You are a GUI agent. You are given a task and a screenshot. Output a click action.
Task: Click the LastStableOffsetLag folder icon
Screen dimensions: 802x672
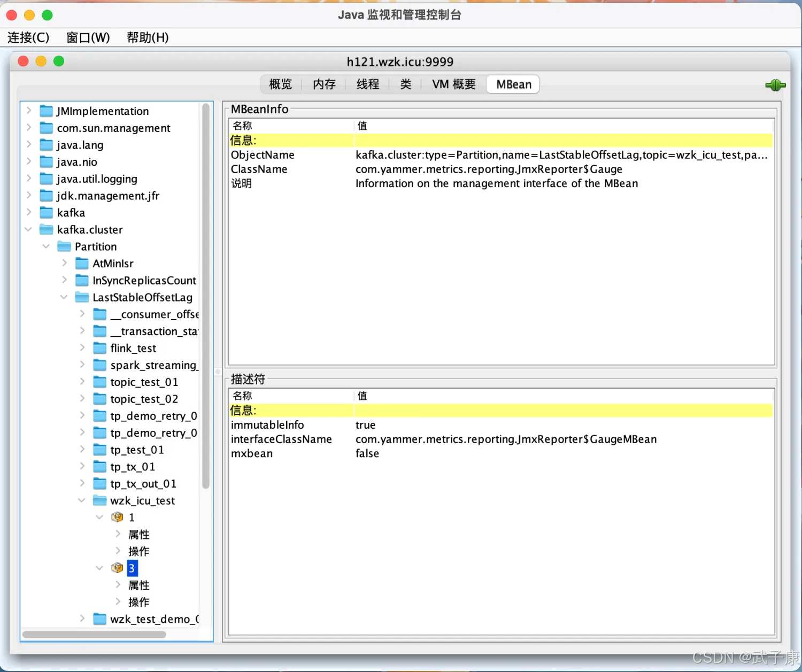coord(82,297)
